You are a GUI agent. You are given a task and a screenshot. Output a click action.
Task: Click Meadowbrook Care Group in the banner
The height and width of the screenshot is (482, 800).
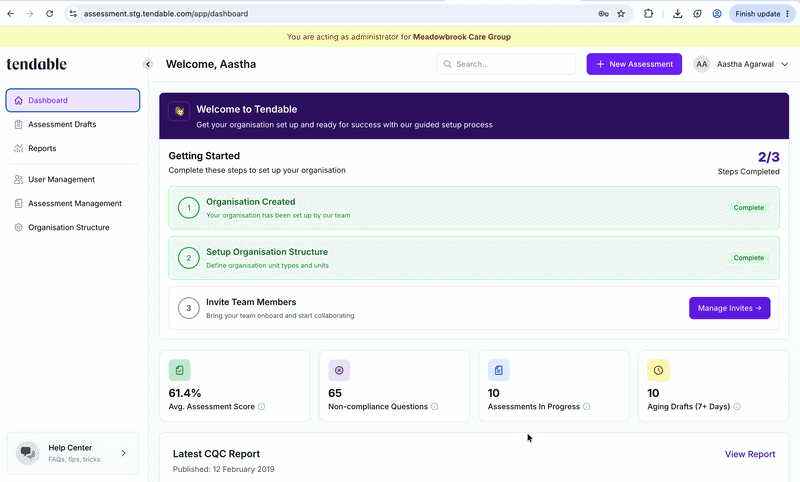[x=462, y=37]
